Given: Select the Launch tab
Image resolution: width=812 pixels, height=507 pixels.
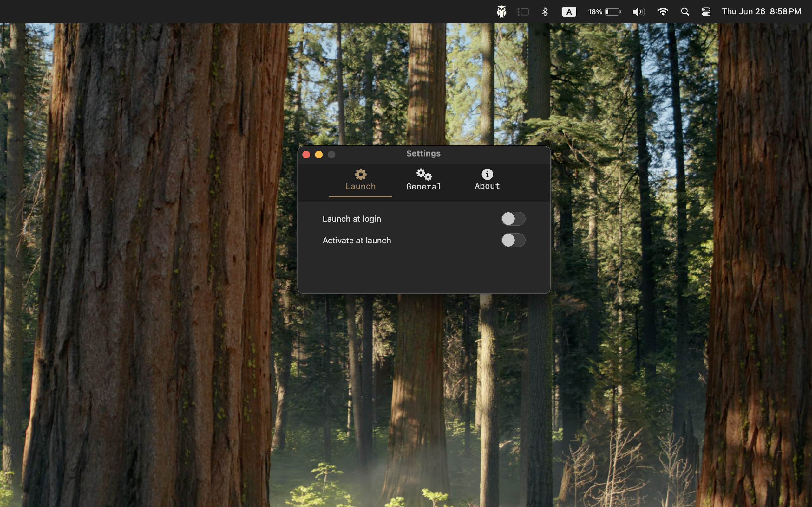Looking at the screenshot, I should point(361,180).
